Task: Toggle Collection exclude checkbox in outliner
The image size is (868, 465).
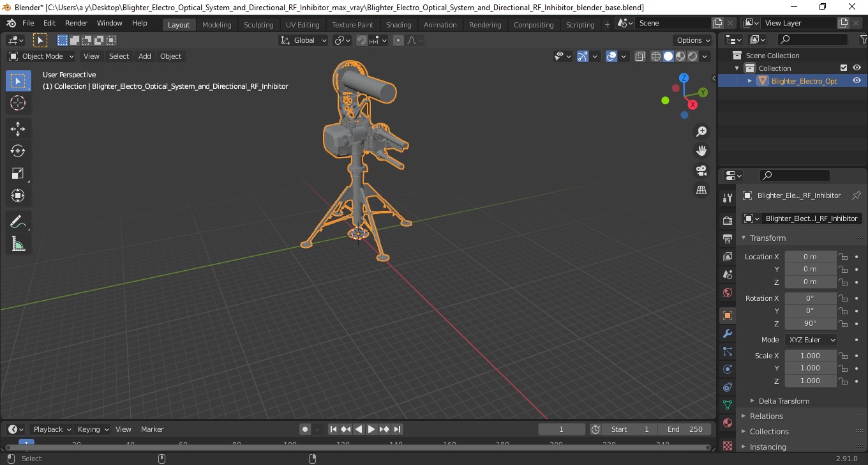Action: coord(844,68)
